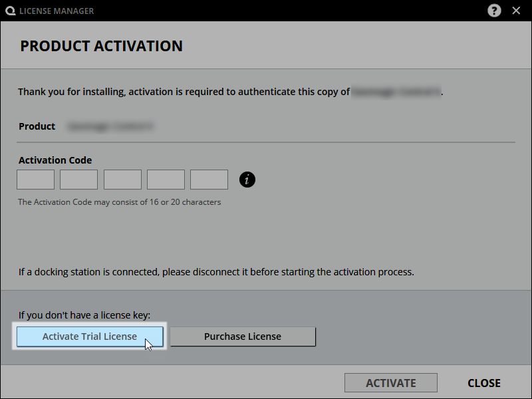Click the Activation Code label

55,160
